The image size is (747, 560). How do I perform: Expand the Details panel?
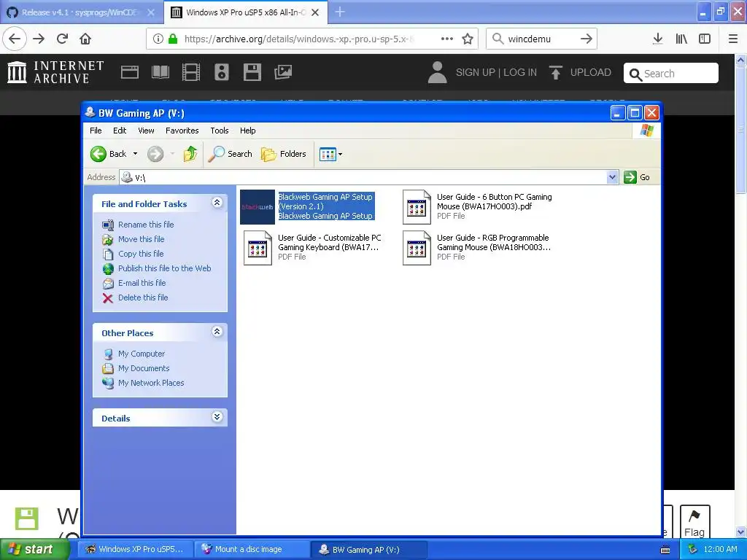[x=217, y=417]
